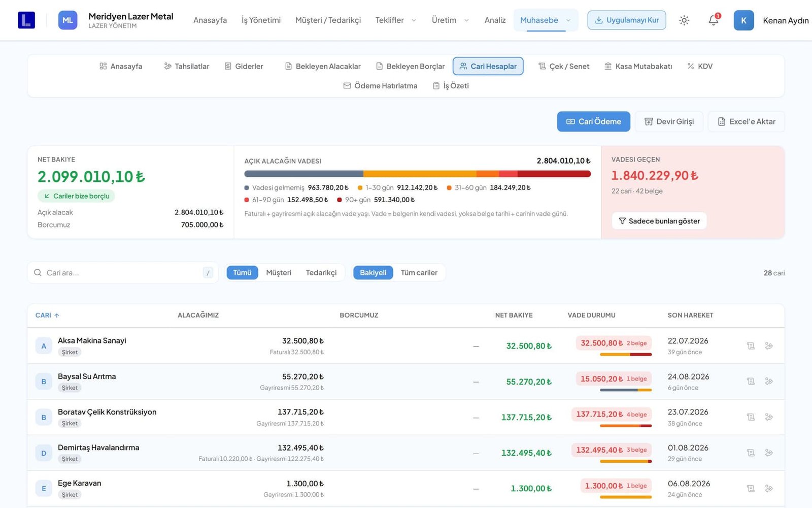Open the Bekleyen Alacaklar tab
The height and width of the screenshot is (508, 812).
[x=323, y=67]
